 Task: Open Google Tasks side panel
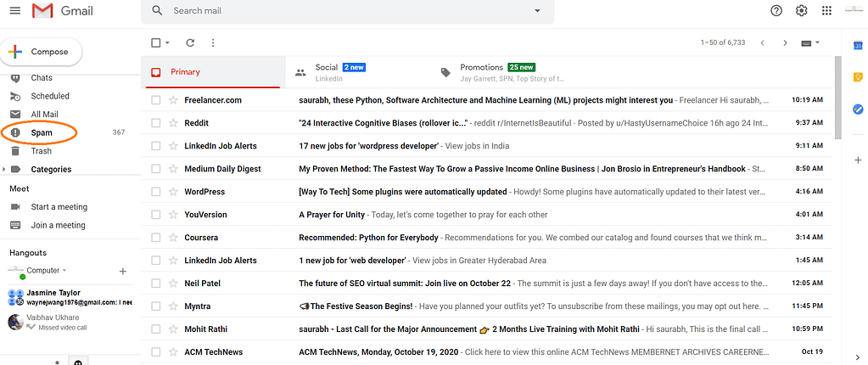pyautogui.click(x=858, y=109)
